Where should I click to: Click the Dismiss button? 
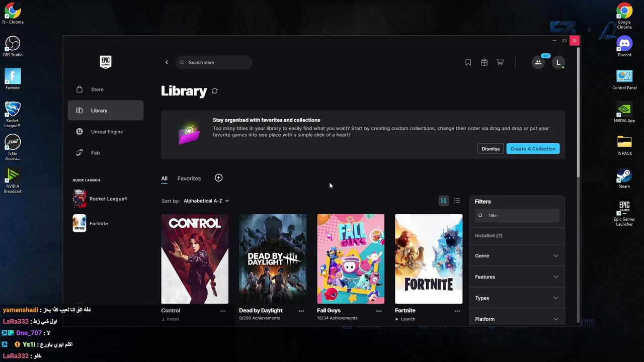491,149
